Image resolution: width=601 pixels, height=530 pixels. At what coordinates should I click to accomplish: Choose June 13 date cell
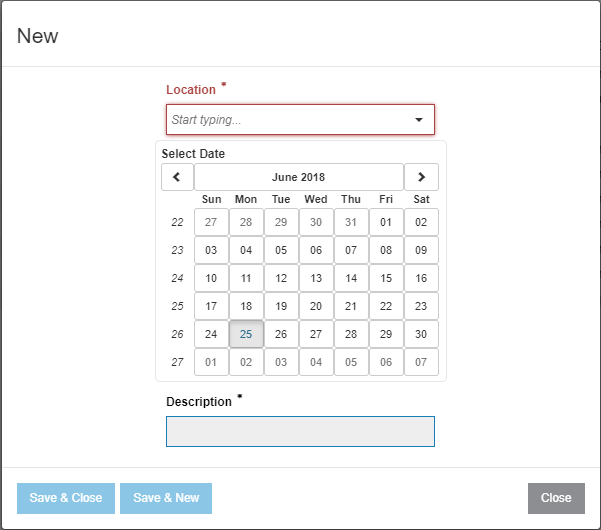coord(316,278)
